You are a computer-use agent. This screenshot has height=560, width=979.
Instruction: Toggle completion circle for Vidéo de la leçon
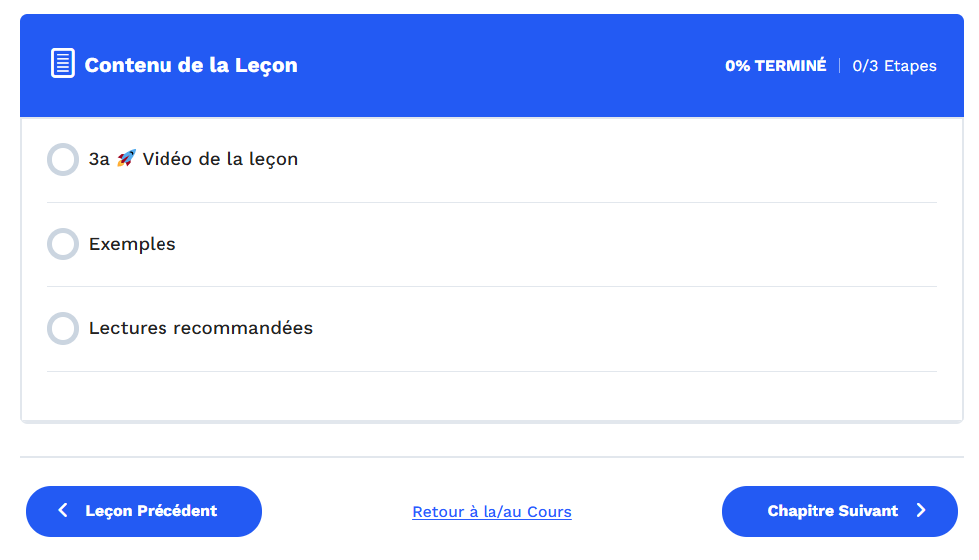tap(63, 159)
